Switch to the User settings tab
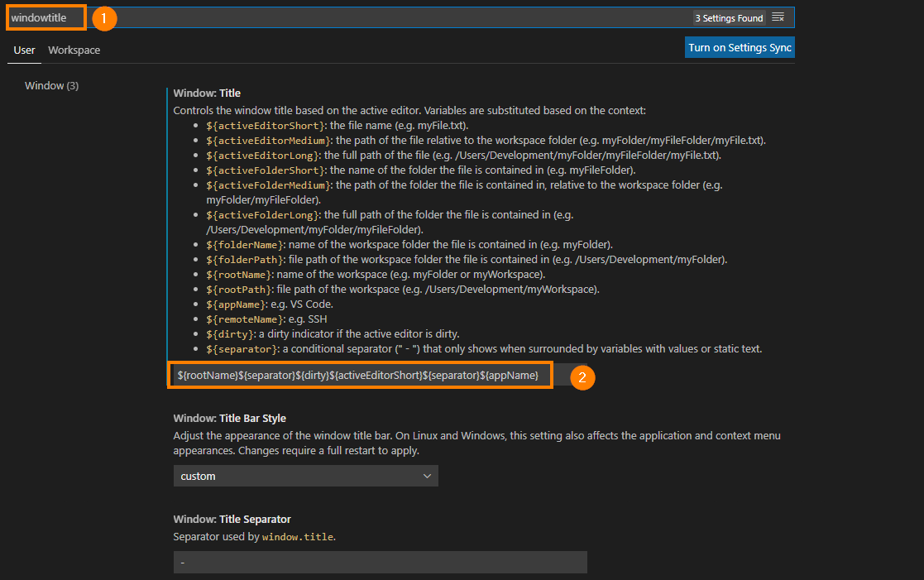This screenshot has width=924, height=580. coord(24,50)
